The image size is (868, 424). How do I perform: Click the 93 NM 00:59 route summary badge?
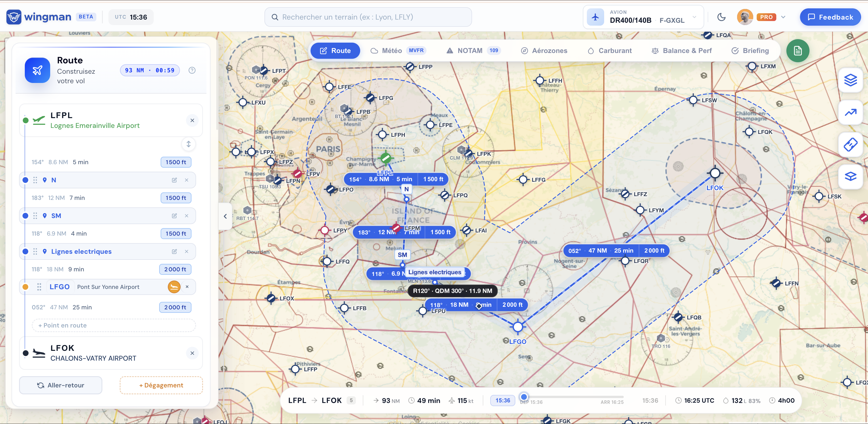(x=150, y=70)
